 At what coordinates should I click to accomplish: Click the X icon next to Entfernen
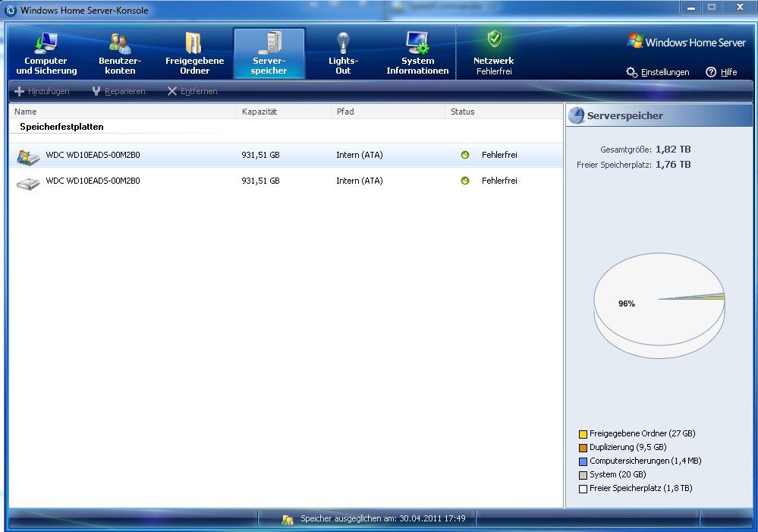point(172,91)
